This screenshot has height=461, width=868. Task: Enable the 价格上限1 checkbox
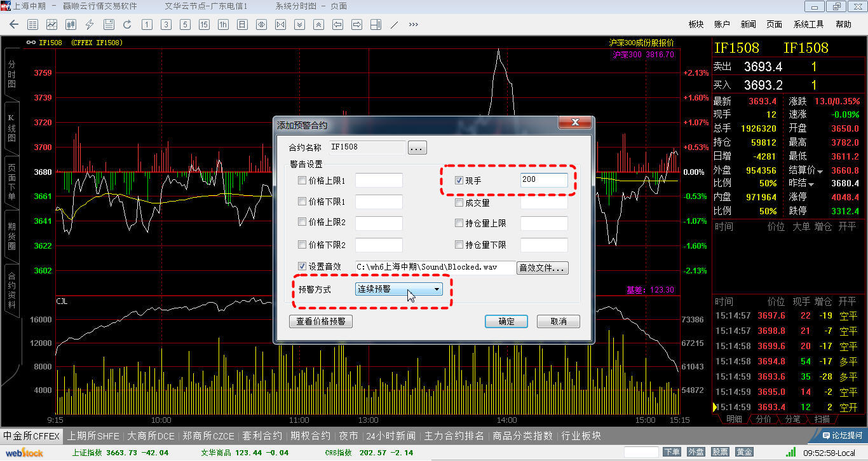coord(302,181)
